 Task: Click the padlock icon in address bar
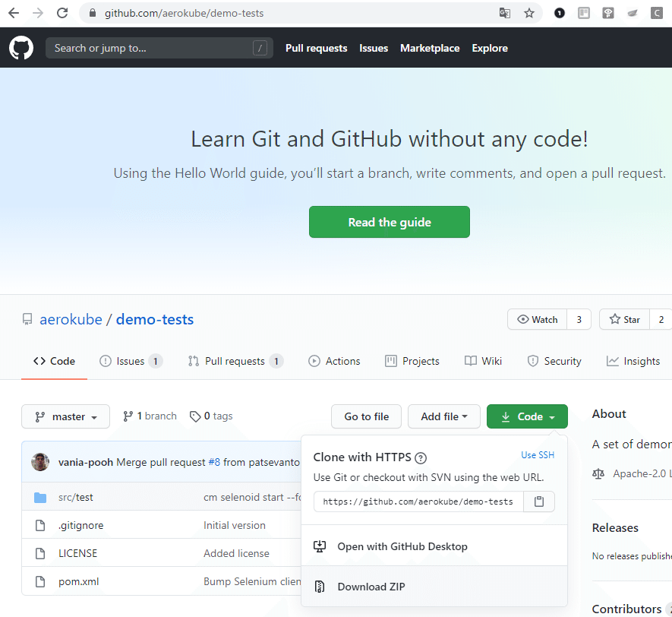tap(92, 13)
